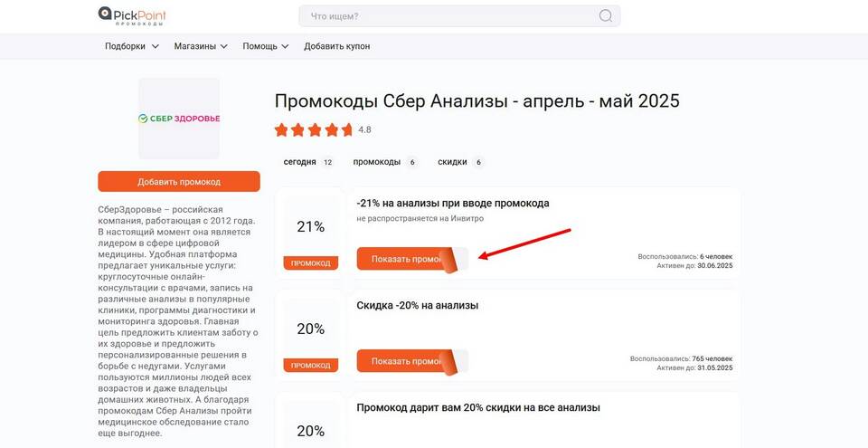Switch to the промокоды tab

point(385,162)
